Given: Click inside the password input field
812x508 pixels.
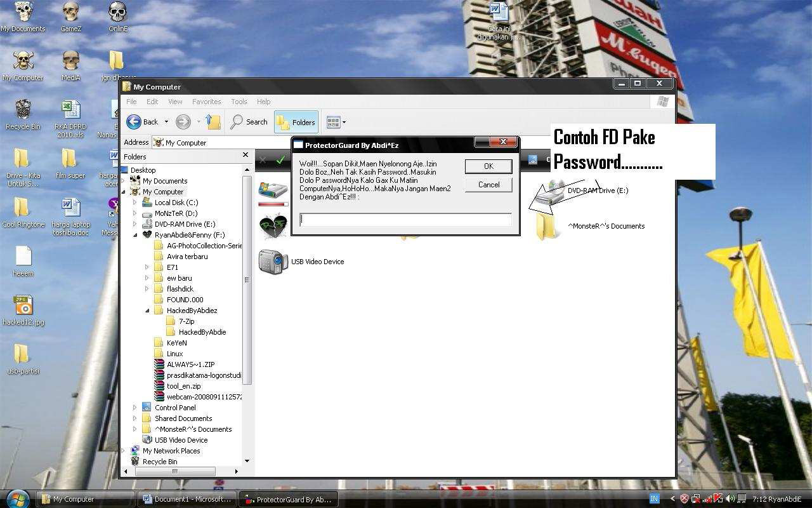Looking at the screenshot, I should point(404,220).
